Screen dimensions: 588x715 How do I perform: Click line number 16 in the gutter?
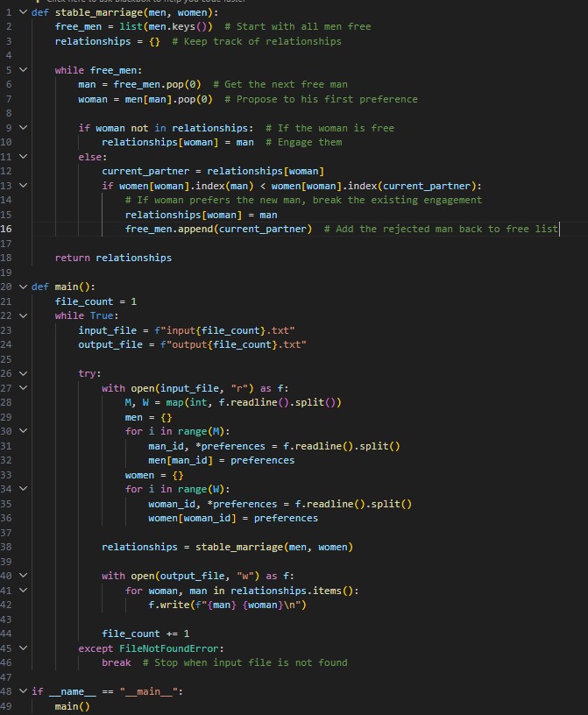6,229
